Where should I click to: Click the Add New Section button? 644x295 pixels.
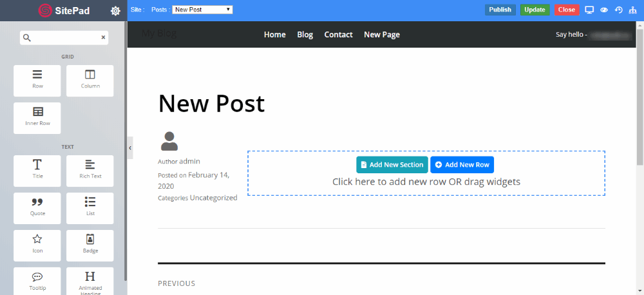point(392,165)
